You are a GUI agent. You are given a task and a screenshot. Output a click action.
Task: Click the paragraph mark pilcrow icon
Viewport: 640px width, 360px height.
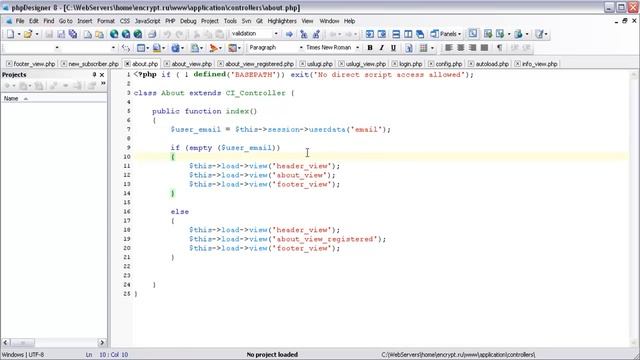(x=500, y=48)
